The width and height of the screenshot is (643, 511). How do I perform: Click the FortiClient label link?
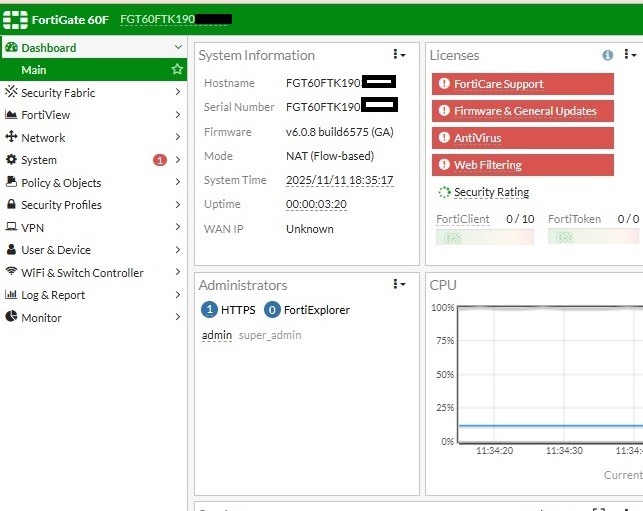pyautogui.click(x=463, y=219)
